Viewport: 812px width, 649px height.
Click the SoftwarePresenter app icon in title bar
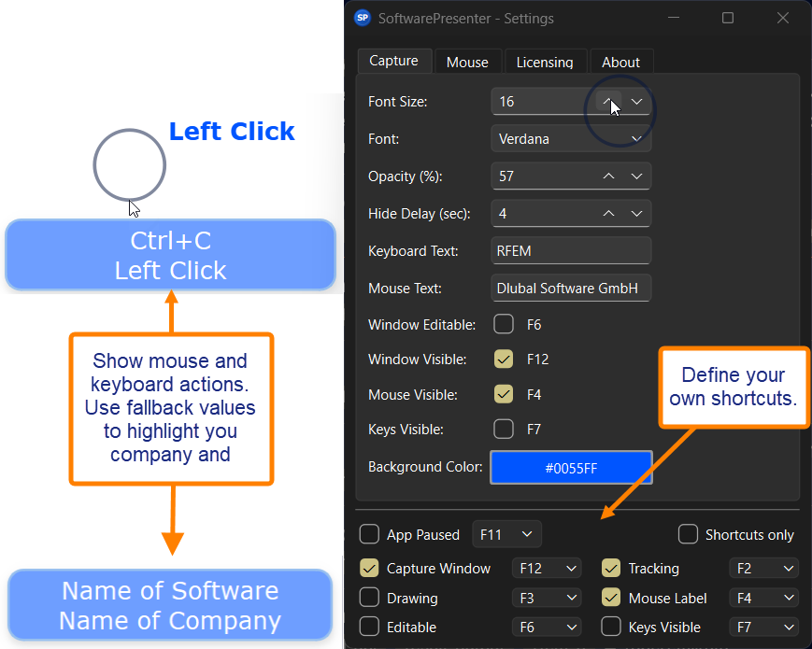(363, 18)
